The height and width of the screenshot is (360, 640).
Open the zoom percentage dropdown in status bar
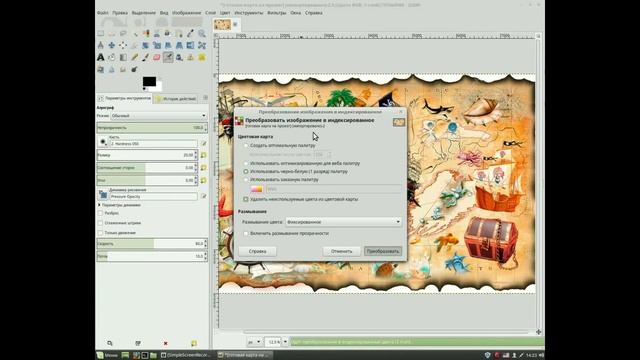point(285,342)
